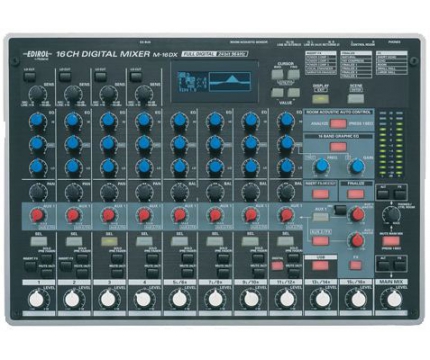
Task: Click the MAIN MIX level knob
Action: pyautogui.click(x=393, y=299)
